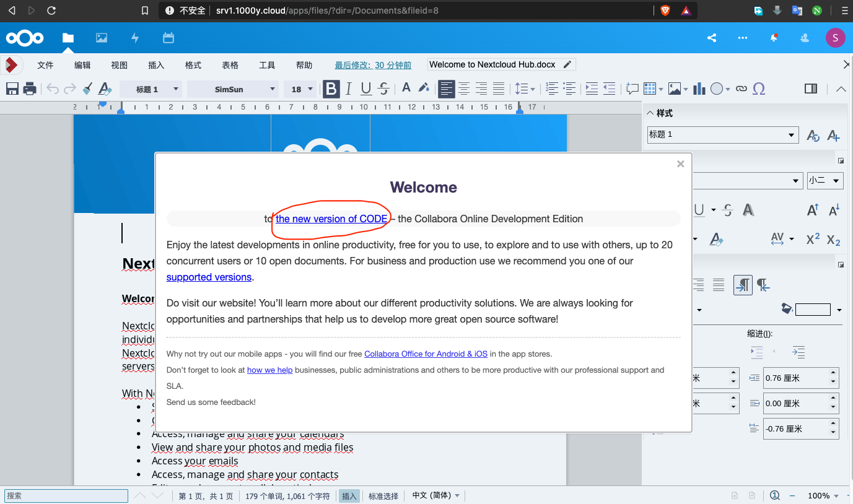The height and width of the screenshot is (504, 853).
Task: Click the sidebar New style icon
Action: coord(833,136)
